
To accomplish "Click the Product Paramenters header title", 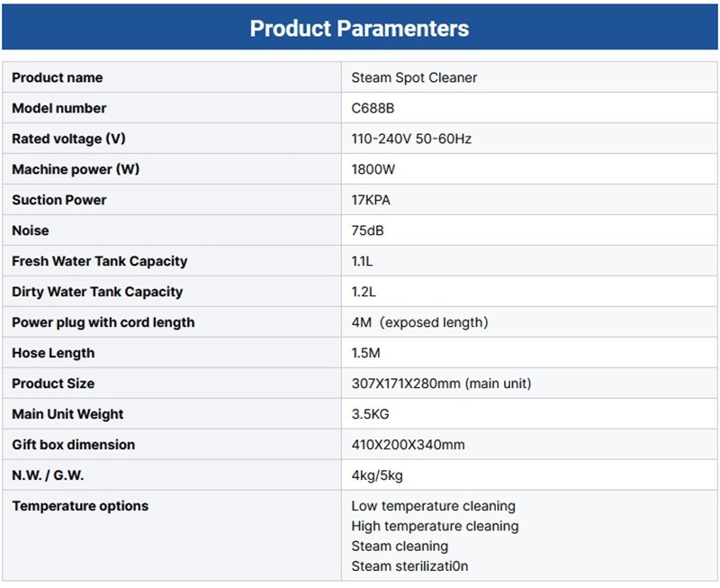I will pos(359,28).
